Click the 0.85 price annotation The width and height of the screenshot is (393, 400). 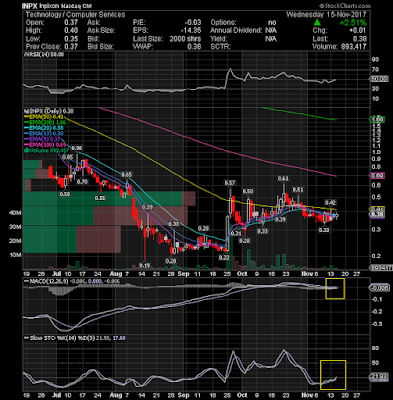tap(67, 156)
